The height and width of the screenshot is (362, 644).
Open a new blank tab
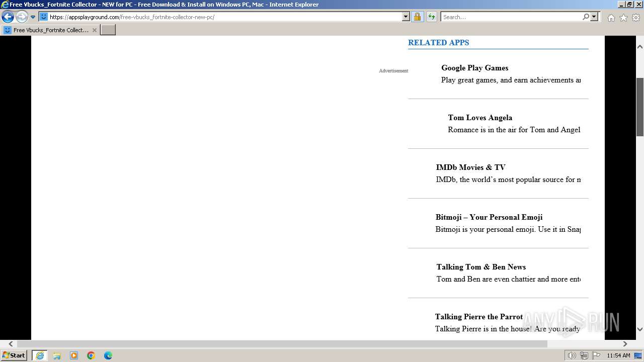[108, 30]
